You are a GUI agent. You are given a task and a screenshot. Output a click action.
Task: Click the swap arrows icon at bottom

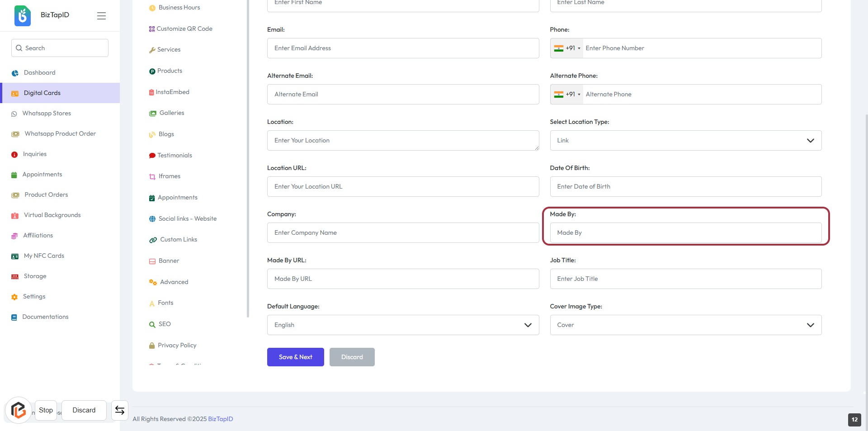click(x=120, y=410)
